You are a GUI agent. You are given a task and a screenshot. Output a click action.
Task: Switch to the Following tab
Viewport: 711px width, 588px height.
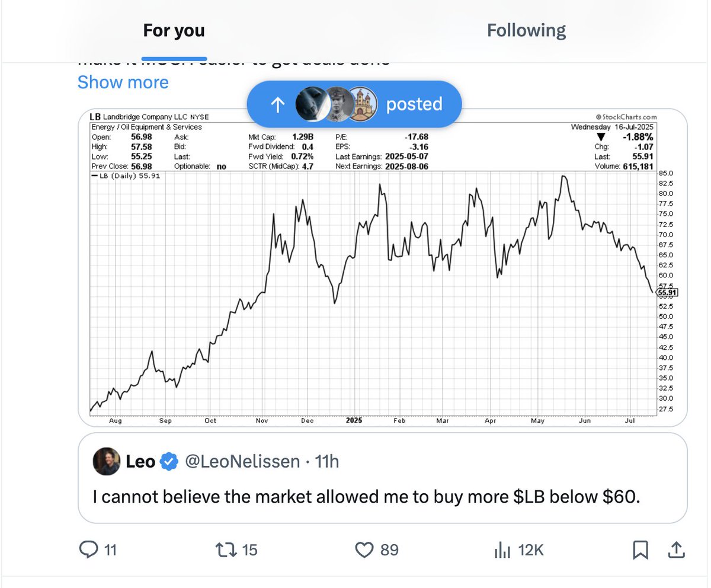526,30
